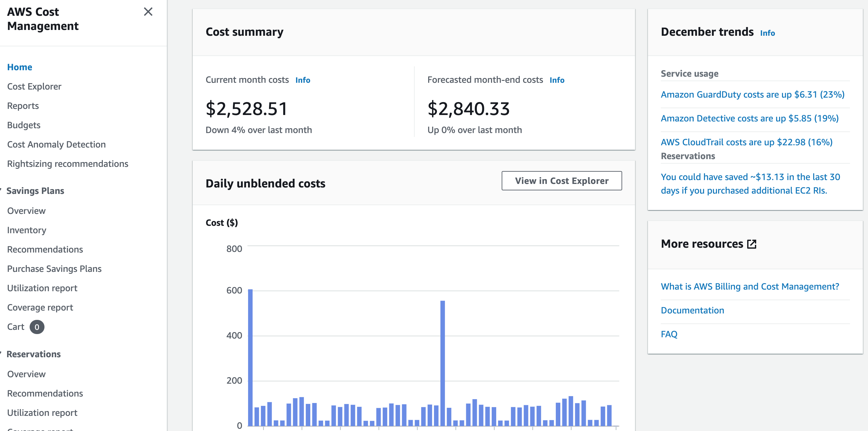Open Info beside December trends heading
868x431 pixels.
pos(767,33)
